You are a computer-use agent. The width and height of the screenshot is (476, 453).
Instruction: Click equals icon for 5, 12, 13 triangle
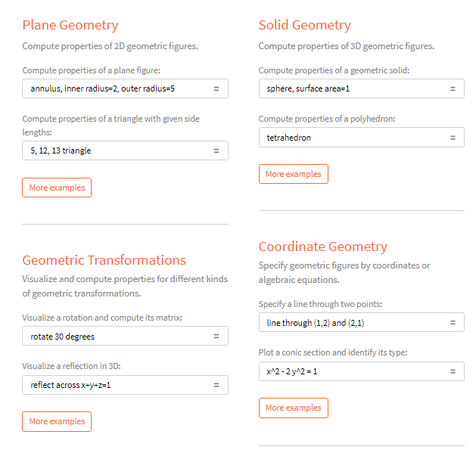coord(216,150)
